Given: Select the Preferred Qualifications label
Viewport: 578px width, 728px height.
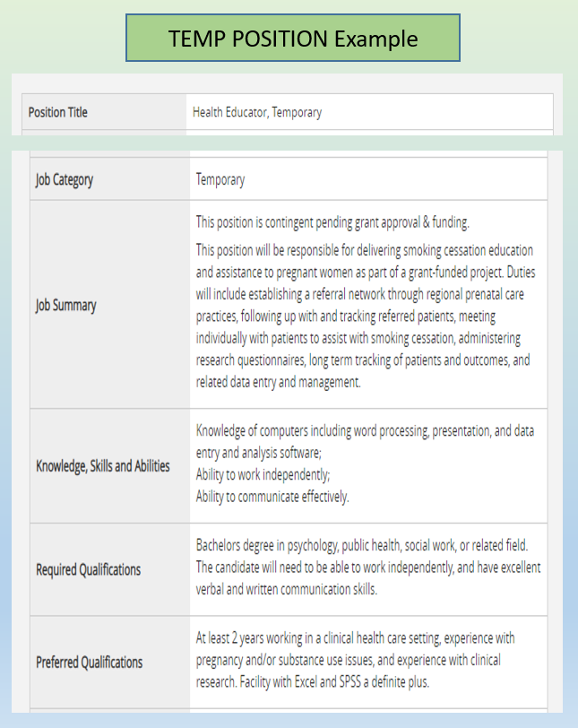Looking at the screenshot, I should click(x=90, y=663).
